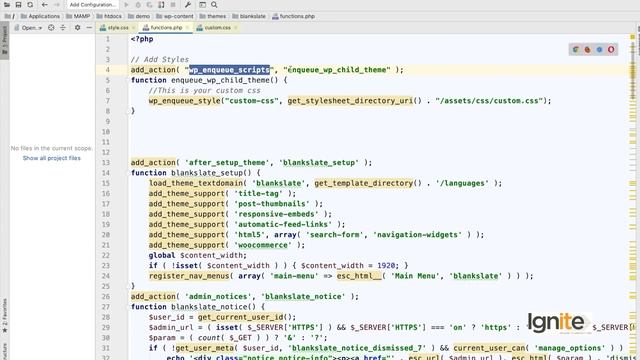The image size is (640, 360).
Task: Click '// Add Styles' comment on line 3
Action: click(x=160, y=60)
